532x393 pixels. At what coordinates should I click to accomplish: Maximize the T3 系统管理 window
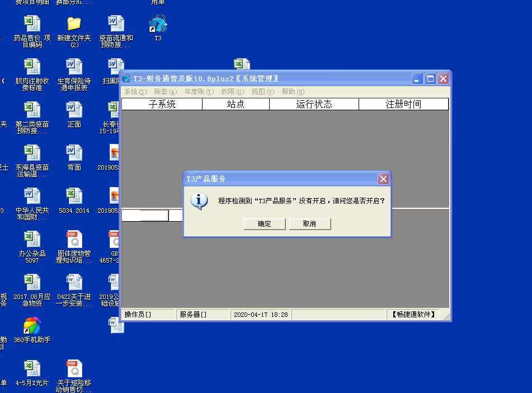[430, 79]
